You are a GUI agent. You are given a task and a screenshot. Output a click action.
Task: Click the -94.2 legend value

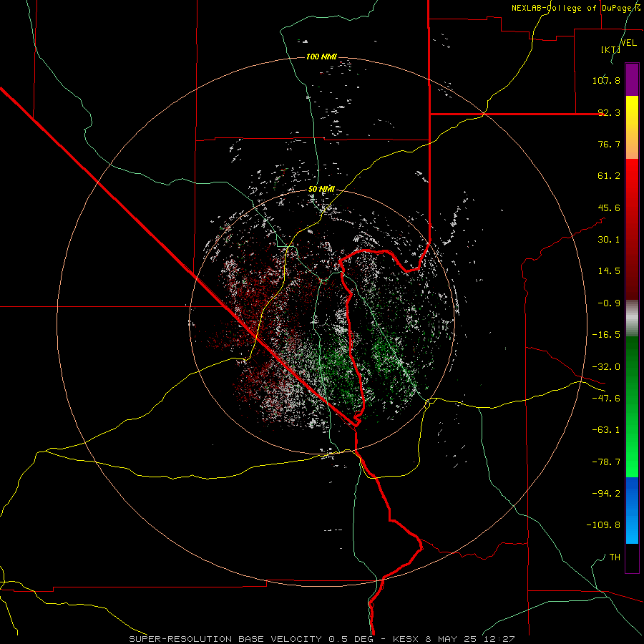coord(606,494)
